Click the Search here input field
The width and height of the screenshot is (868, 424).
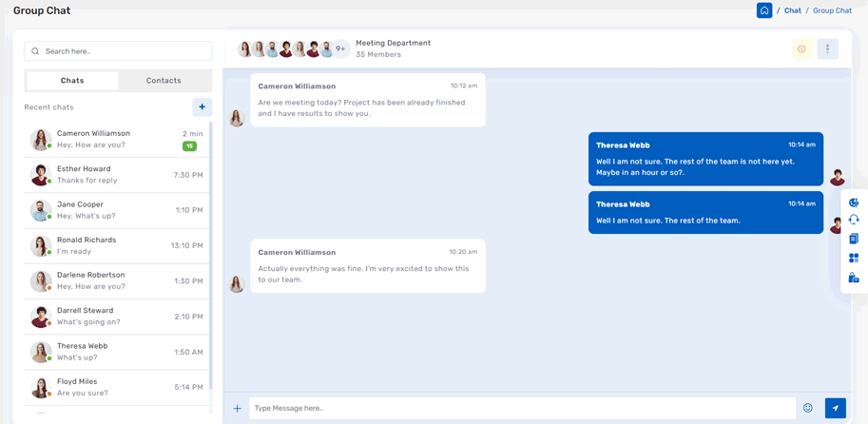point(118,51)
